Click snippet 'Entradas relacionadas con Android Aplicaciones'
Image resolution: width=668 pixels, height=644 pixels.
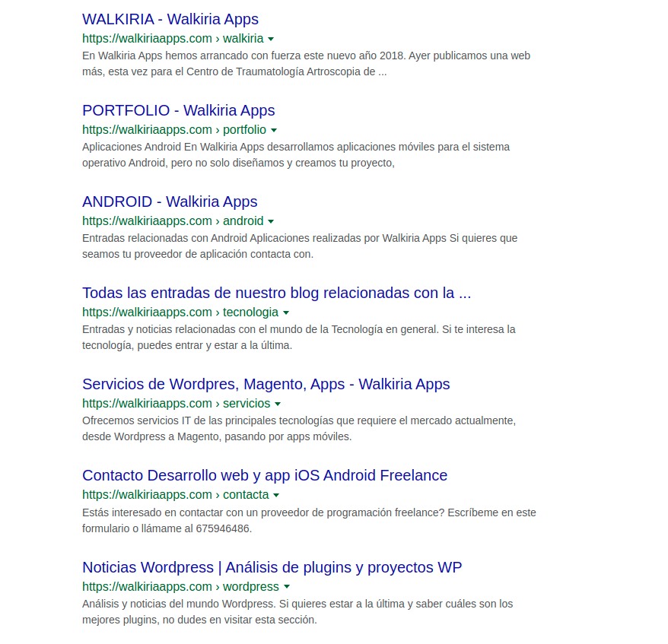(300, 246)
